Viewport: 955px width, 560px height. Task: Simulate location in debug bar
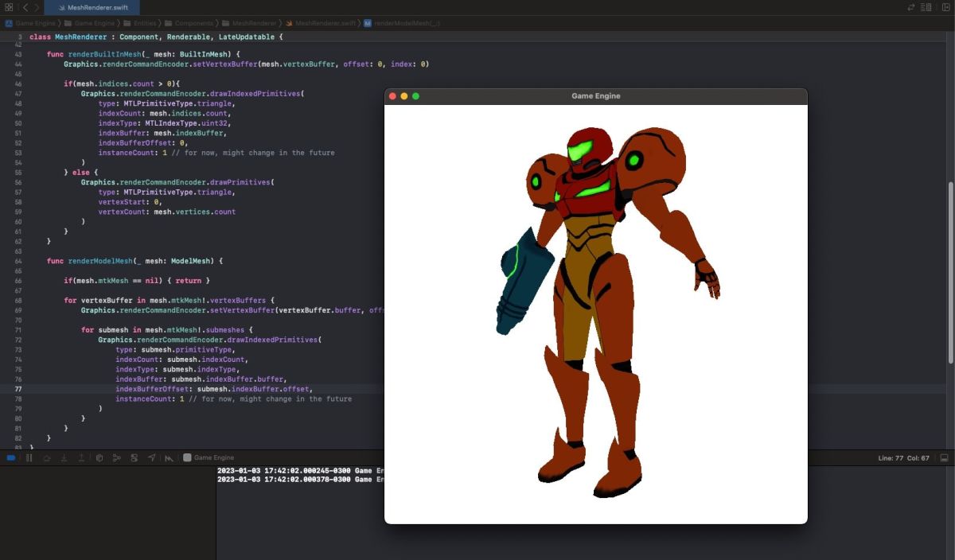(152, 458)
